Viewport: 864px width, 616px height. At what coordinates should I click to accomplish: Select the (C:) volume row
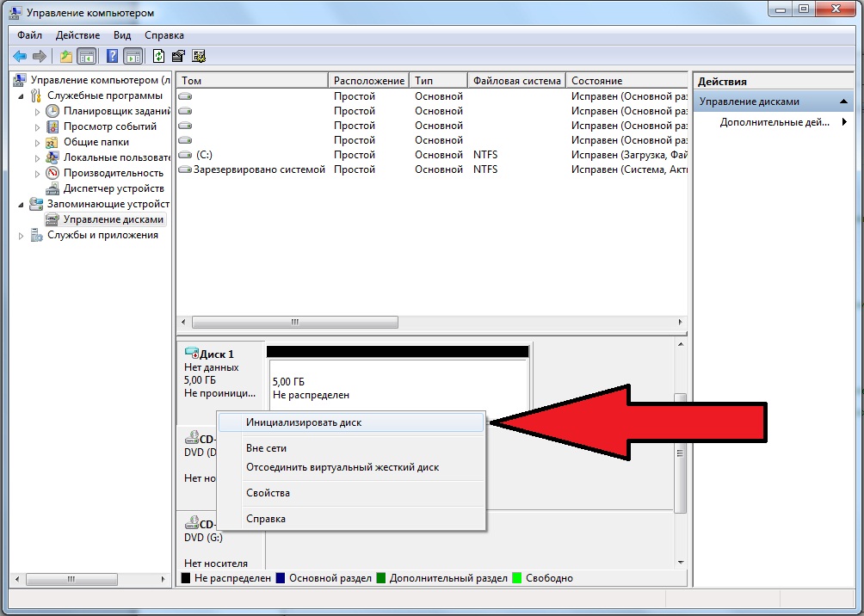click(x=433, y=155)
